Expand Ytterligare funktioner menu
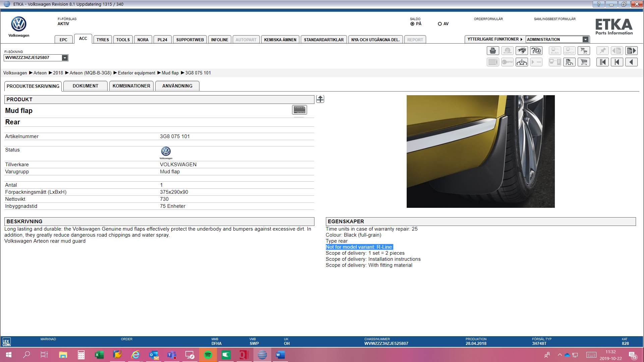This screenshot has height=362, width=644. pos(495,39)
